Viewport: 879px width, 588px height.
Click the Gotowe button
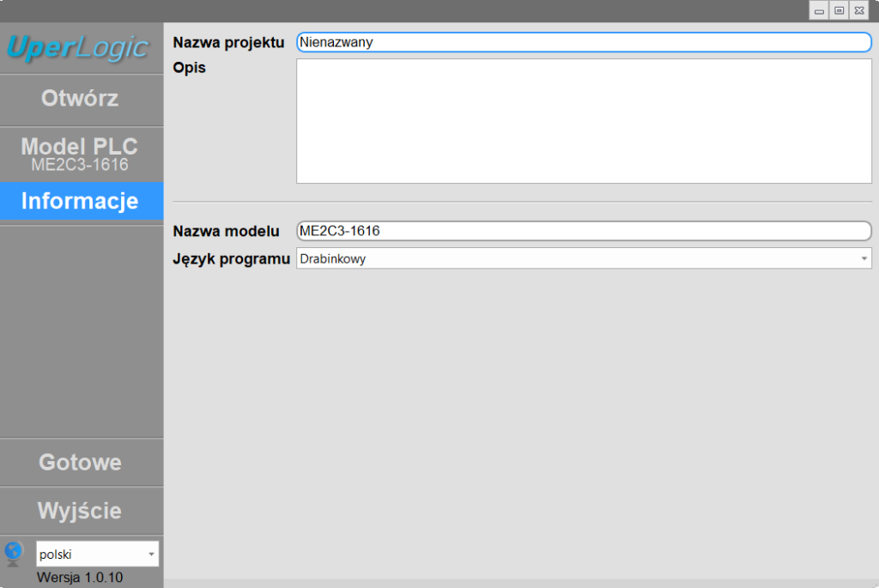(82, 463)
